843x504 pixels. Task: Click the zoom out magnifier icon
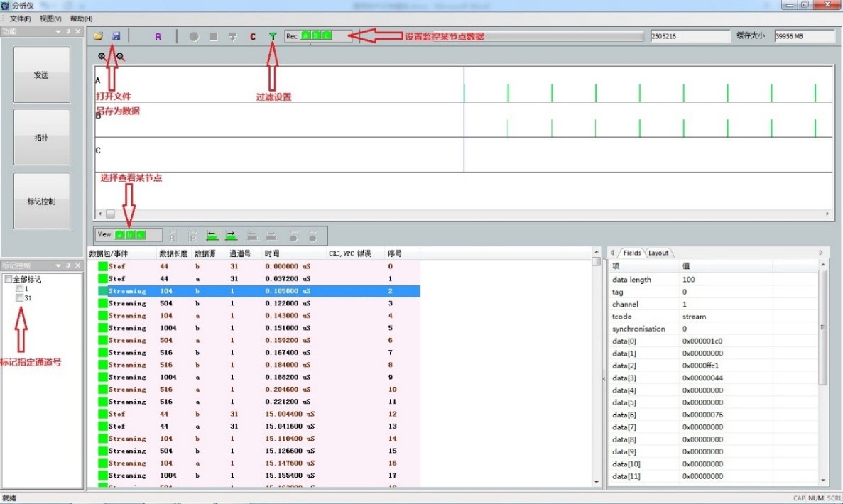pos(120,56)
